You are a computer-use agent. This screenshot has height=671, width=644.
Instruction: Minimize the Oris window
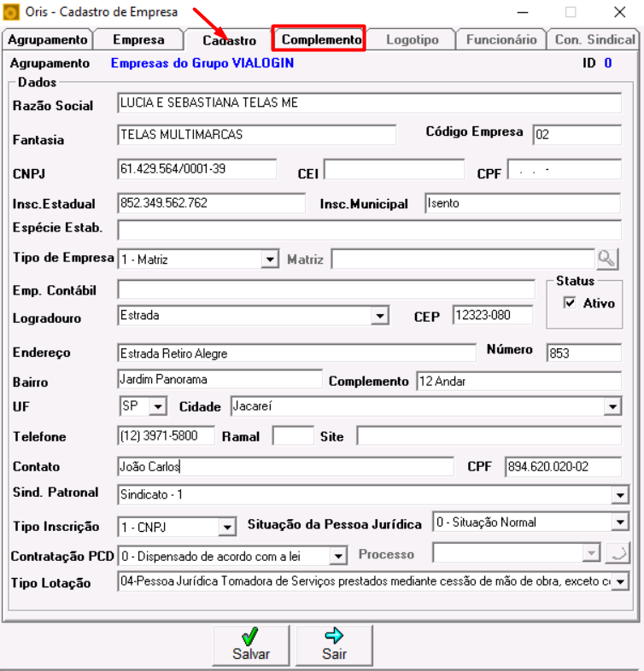pyautogui.click(x=523, y=12)
